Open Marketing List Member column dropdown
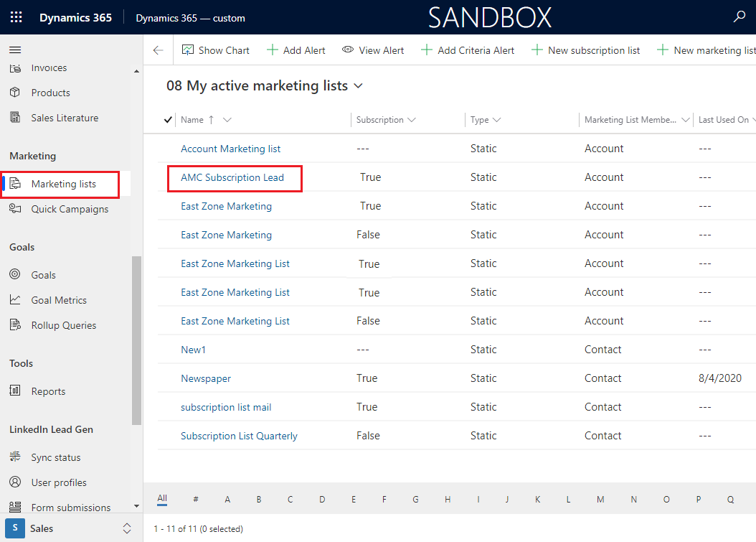The image size is (756, 542). click(x=685, y=120)
